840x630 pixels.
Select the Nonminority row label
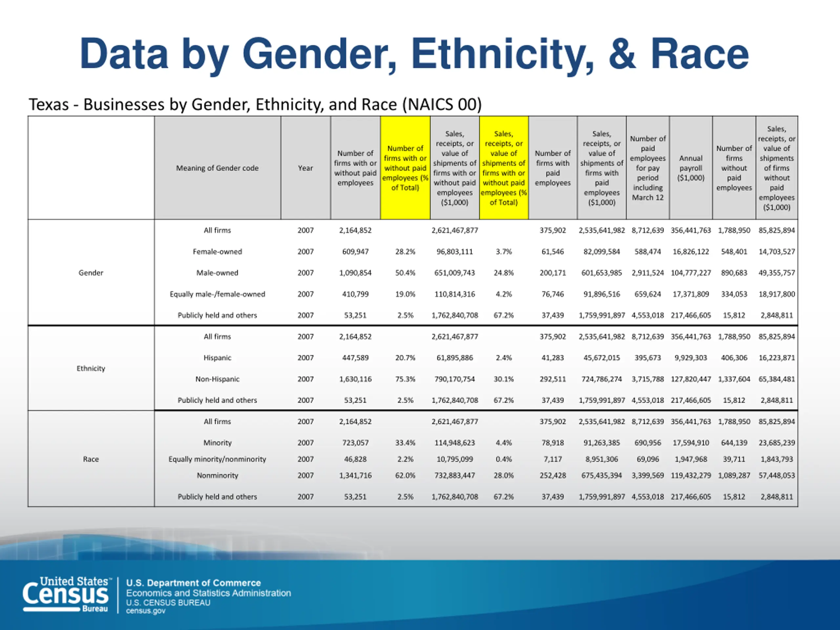[x=217, y=475]
